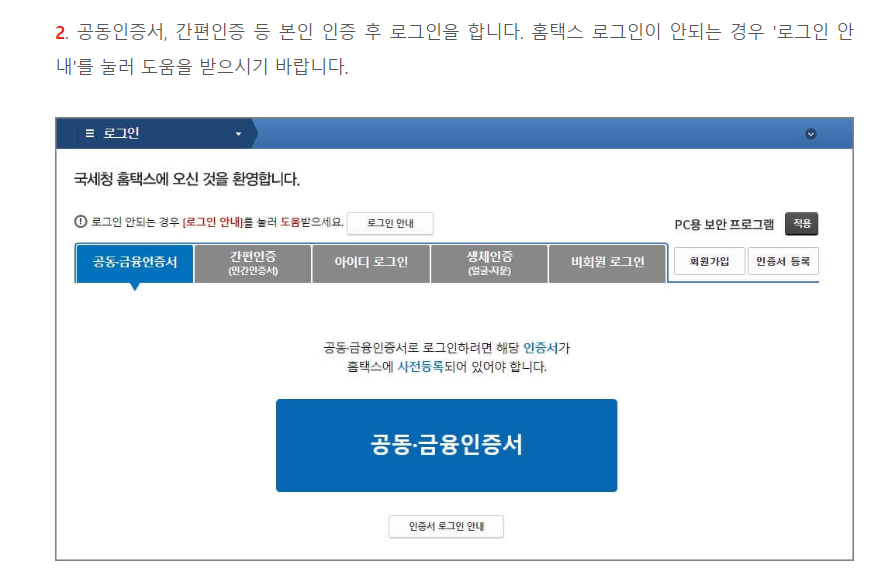This screenshot has height=583, width=889.
Task: Click the 로그인 title text in header
Action: pos(121,134)
